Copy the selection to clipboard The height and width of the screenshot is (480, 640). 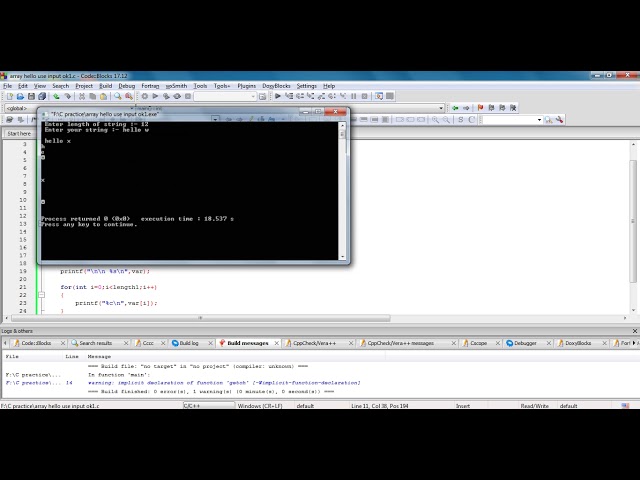click(x=93, y=96)
